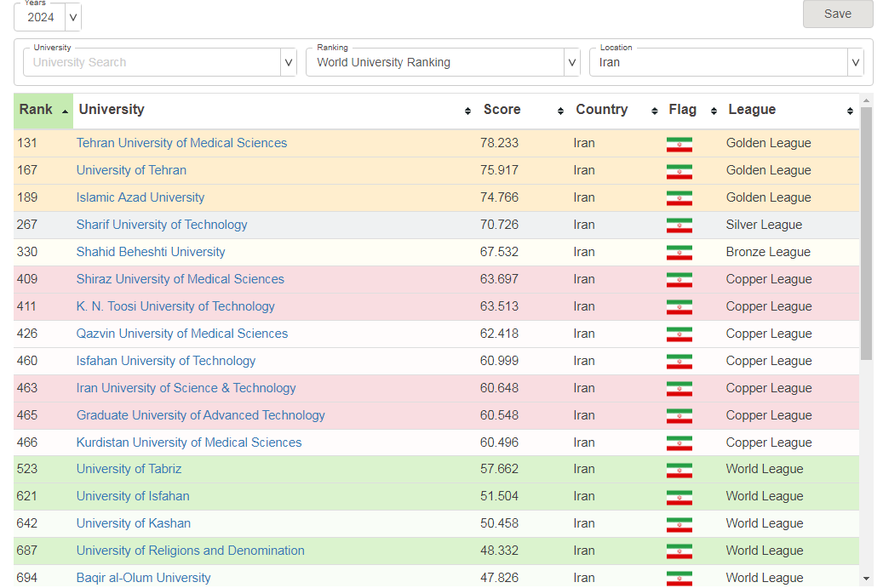The width and height of the screenshot is (883, 588).
Task: Click the flag icon in University of Tabriz row
Action: [679, 470]
